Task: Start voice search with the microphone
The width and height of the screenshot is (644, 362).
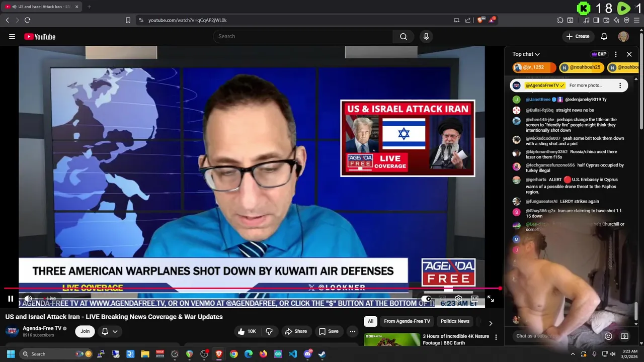Action: tap(426, 36)
